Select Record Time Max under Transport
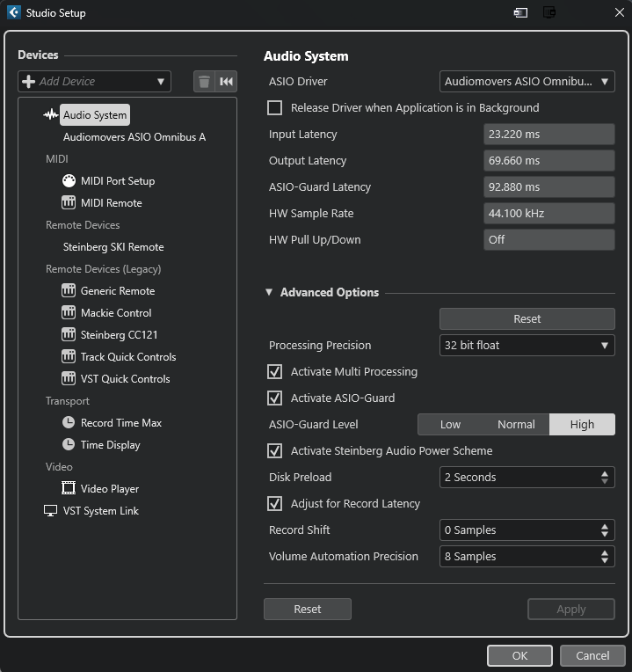The height and width of the screenshot is (672, 632). 120,423
